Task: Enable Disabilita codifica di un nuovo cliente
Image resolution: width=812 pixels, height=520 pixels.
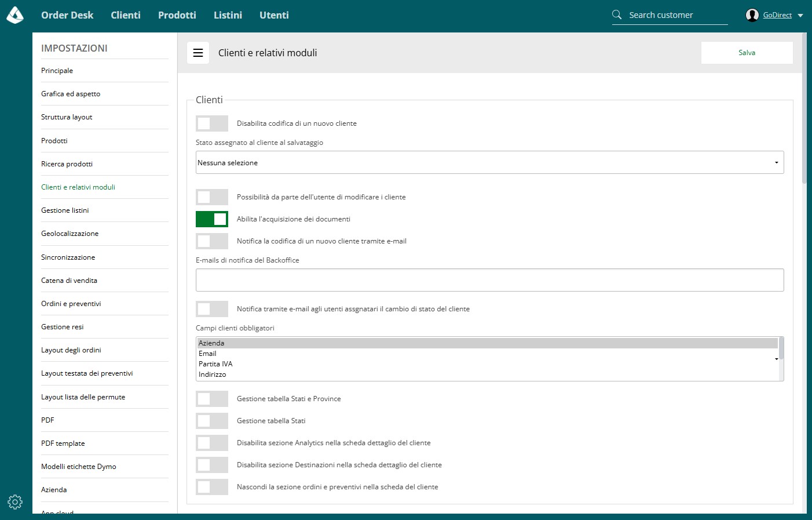Action: pos(212,123)
